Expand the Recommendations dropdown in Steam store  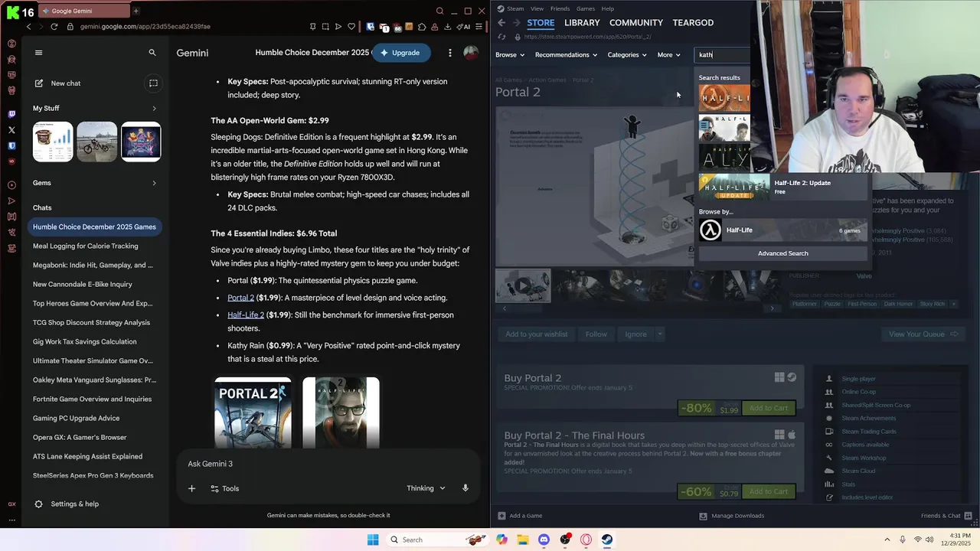pos(566,55)
